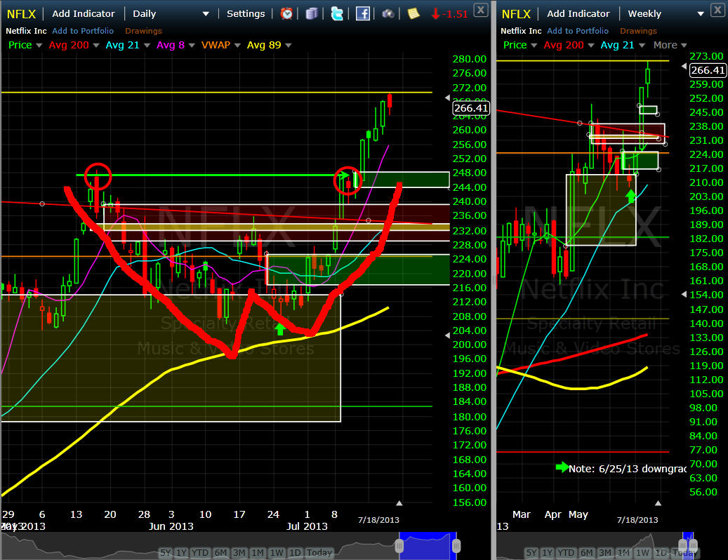Open the yellow sticky note icon
Image resolution: width=728 pixels, height=560 pixels.
point(413,13)
